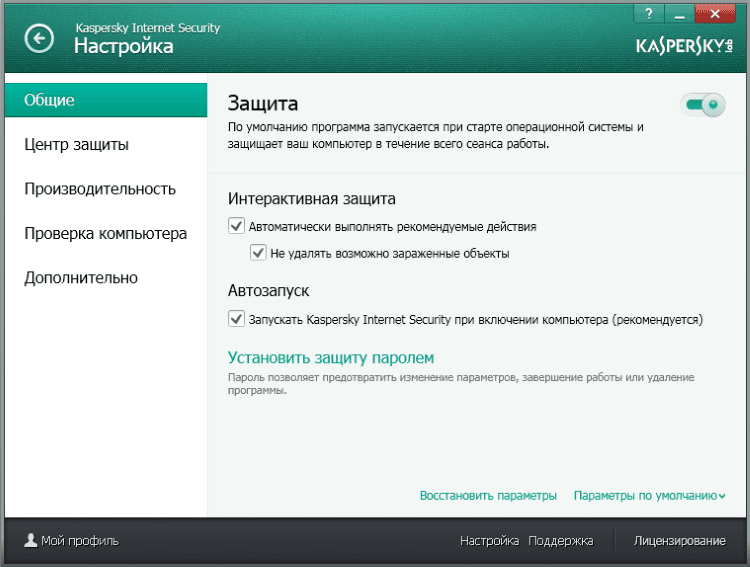
Task: Click the Защита heading text
Action: point(263,104)
